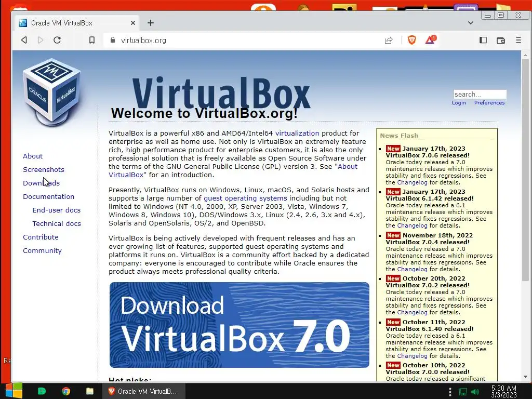Image resolution: width=532 pixels, height=399 pixels.
Task: Open Changelog link for VirtualBox 6.1.42
Action: coord(412,225)
